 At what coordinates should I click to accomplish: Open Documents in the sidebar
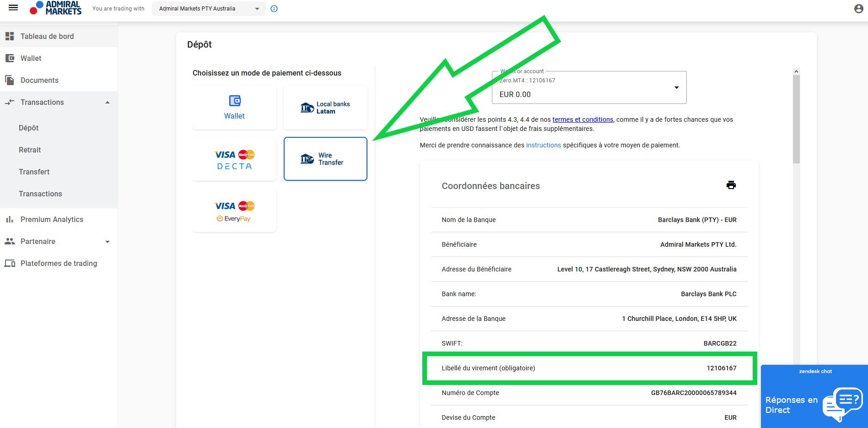click(59, 80)
